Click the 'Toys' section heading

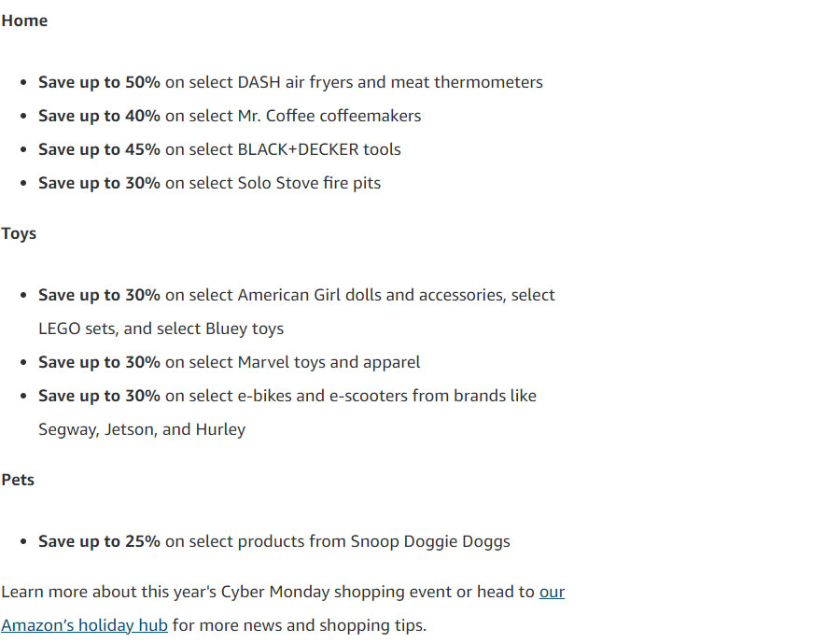pyautogui.click(x=19, y=233)
